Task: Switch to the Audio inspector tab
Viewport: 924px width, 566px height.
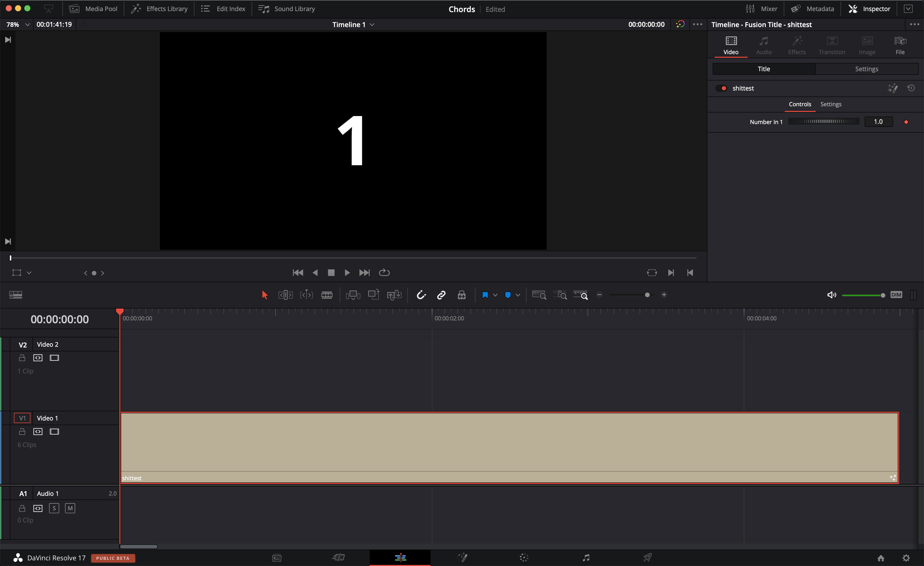Action: point(763,46)
